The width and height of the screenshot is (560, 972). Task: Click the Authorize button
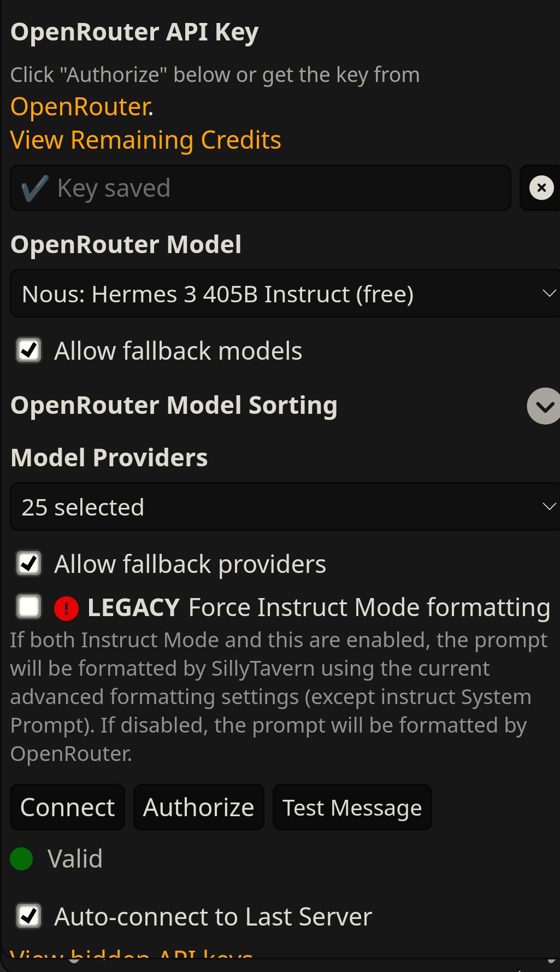point(199,807)
